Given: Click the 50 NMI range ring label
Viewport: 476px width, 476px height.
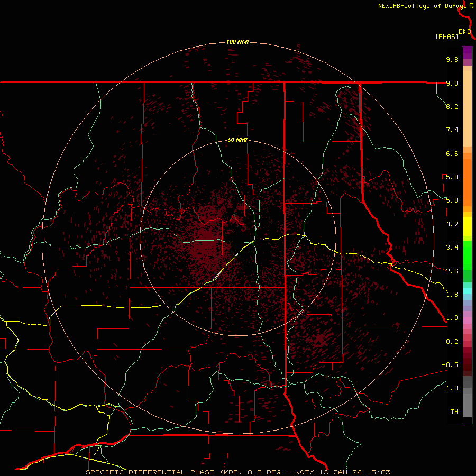Looking at the screenshot, I should pos(237,140).
